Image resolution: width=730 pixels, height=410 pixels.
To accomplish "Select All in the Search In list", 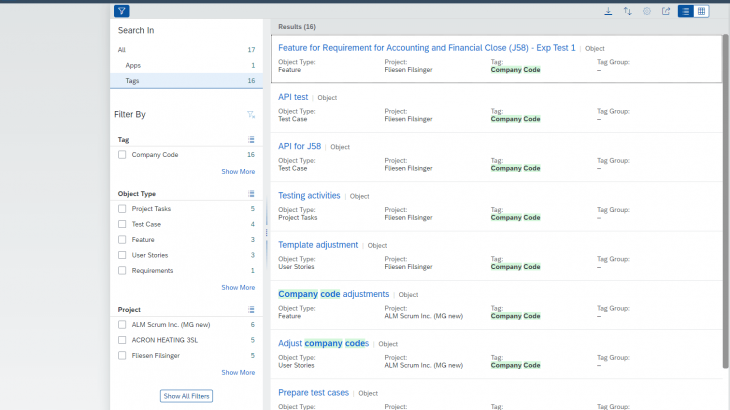I will click(x=122, y=49).
